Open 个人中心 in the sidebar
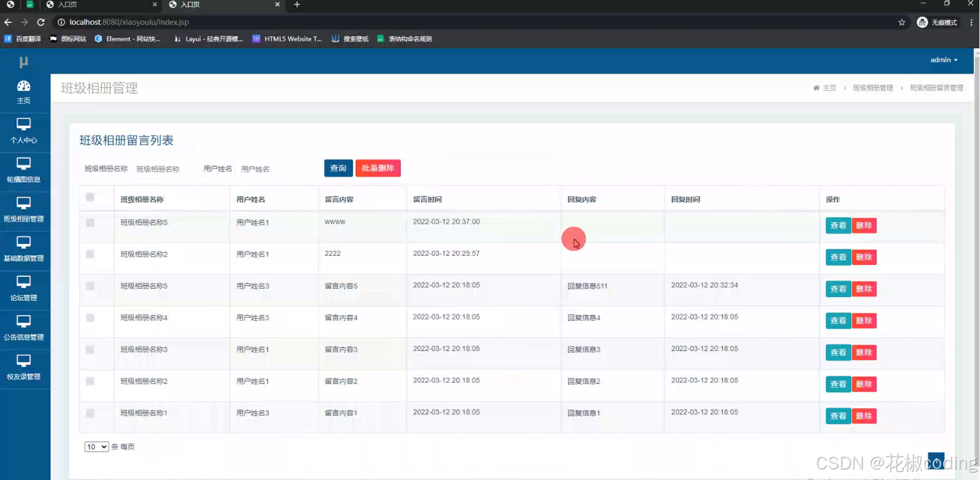Image resolution: width=980 pixels, height=480 pixels. (23, 131)
